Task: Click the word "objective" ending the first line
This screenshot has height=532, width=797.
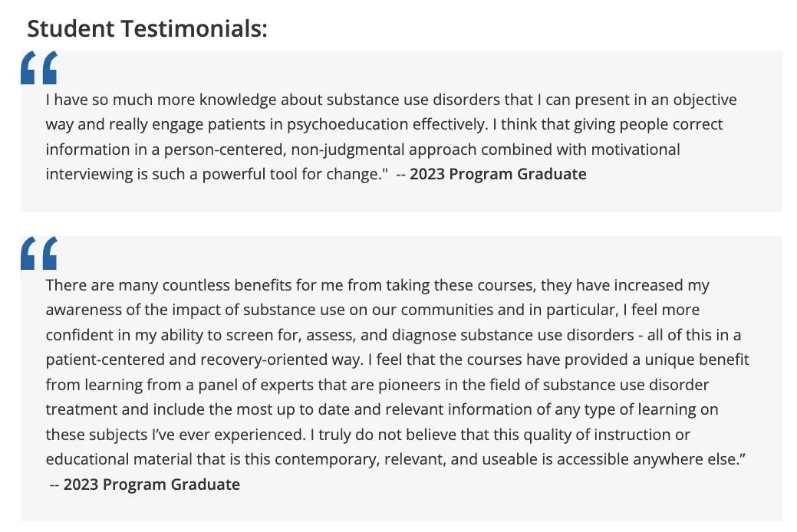Action: pos(704,100)
